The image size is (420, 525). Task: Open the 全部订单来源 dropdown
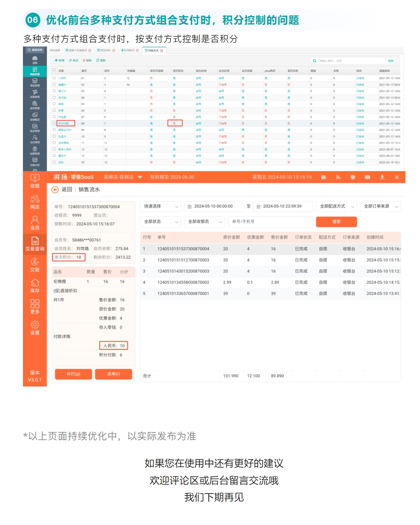point(380,206)
